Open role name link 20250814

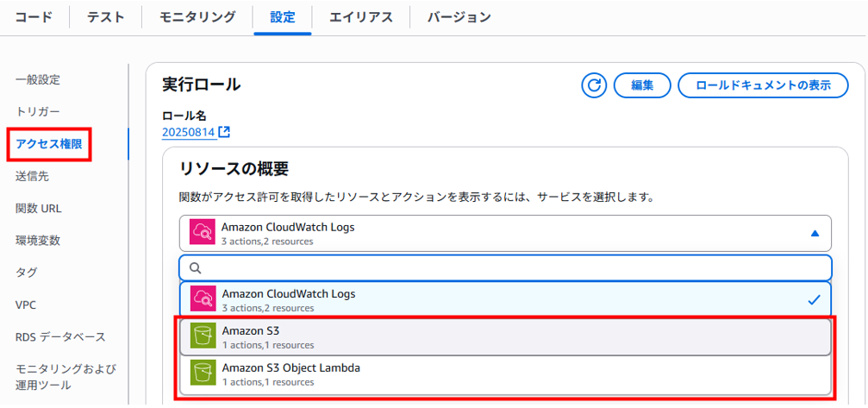click(188, 132)
